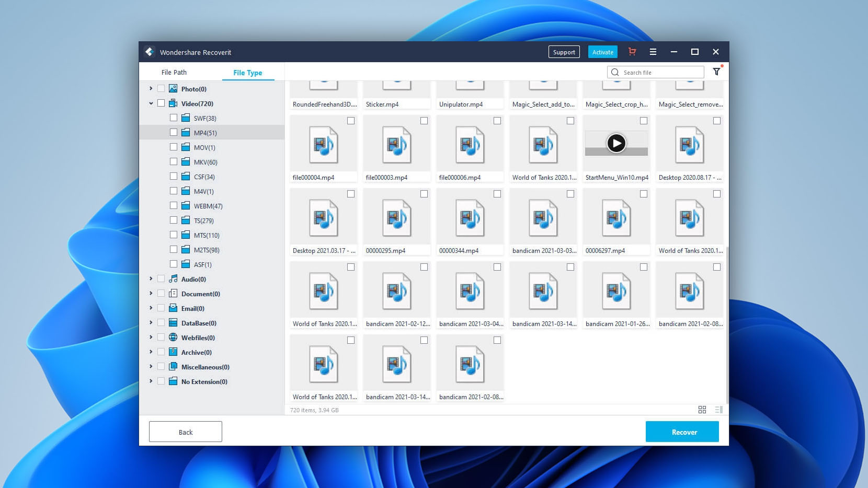This screenshot has height=488, width=868.
Task: Click the filter funnel icon
Action: tap(716, 72)
